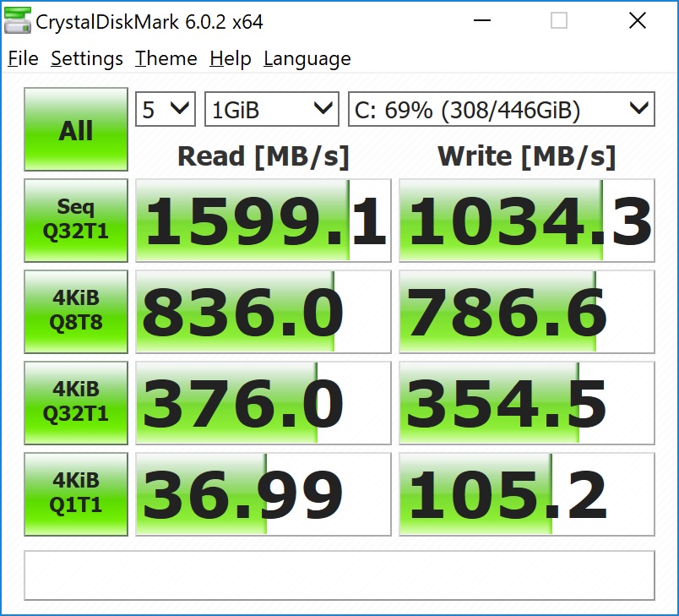This screenshot has height=616, width=679.
Task: Click the read result 376.0
Action: tap(263, 403)
